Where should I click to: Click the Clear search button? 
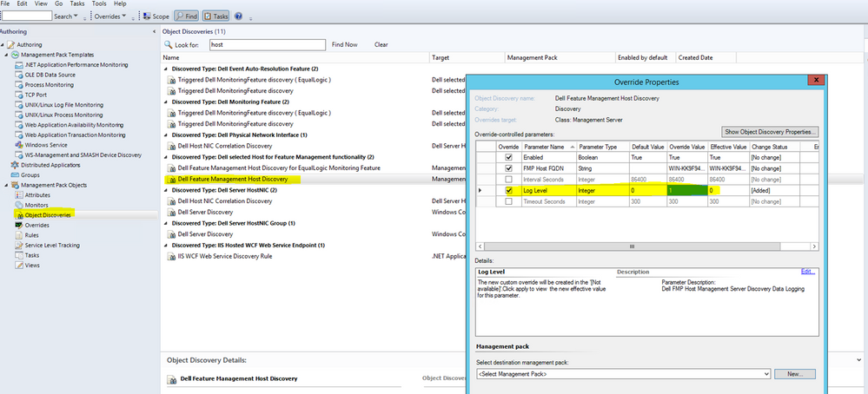point(381,45)
